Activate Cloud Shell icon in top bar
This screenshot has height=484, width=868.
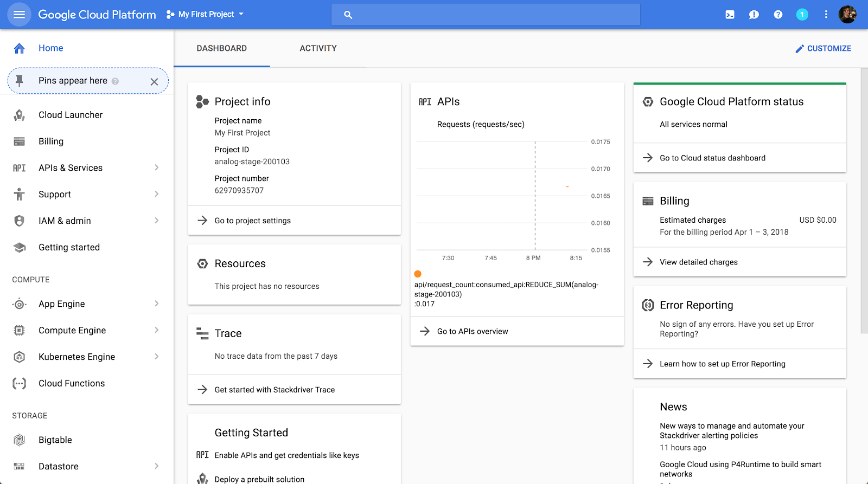click(730, 15)
